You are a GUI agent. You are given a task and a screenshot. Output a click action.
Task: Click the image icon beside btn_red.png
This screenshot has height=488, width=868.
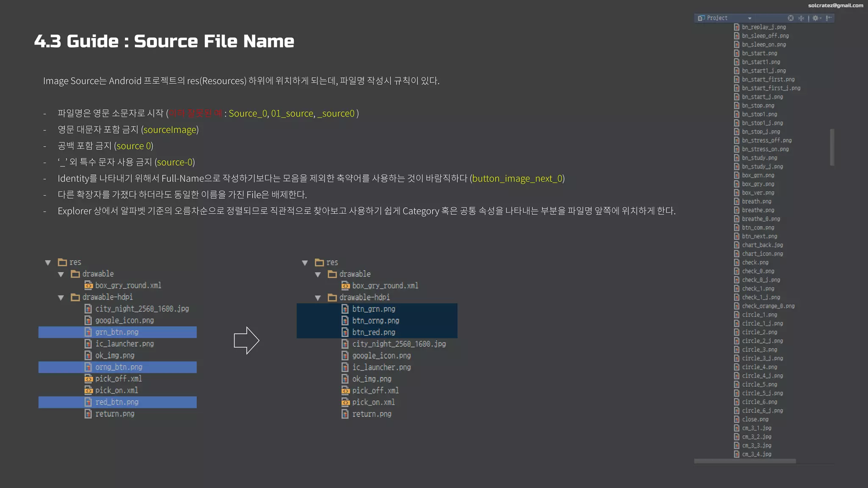click(x=345, y=333)
